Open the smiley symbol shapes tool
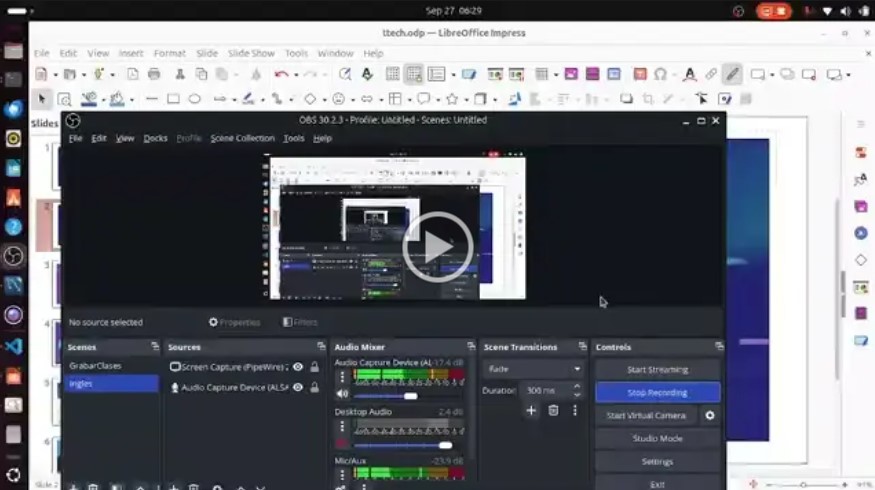 [x=338, y=99]
